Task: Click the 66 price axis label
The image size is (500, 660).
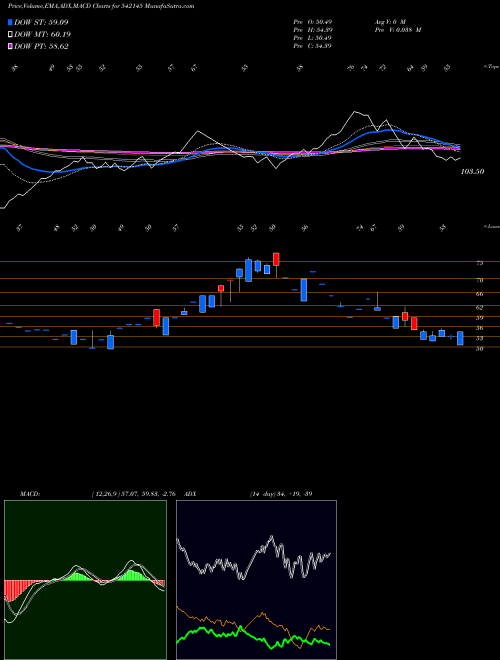Action: coord(479,294)
